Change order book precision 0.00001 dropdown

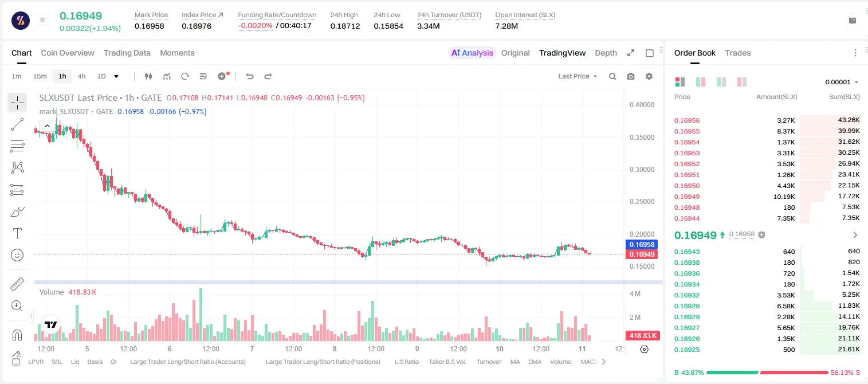pyautogui.click(x=842, y=82)
